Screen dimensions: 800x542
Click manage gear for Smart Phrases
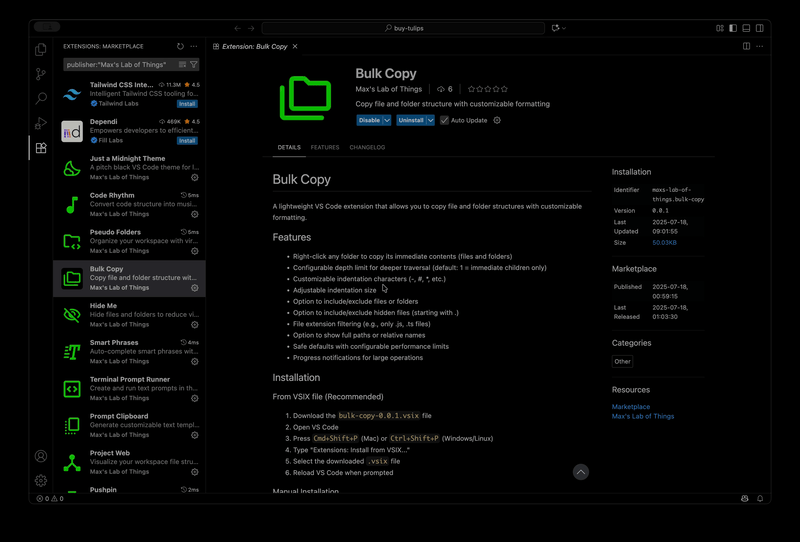pyautogui.click(x=194, y=361)
